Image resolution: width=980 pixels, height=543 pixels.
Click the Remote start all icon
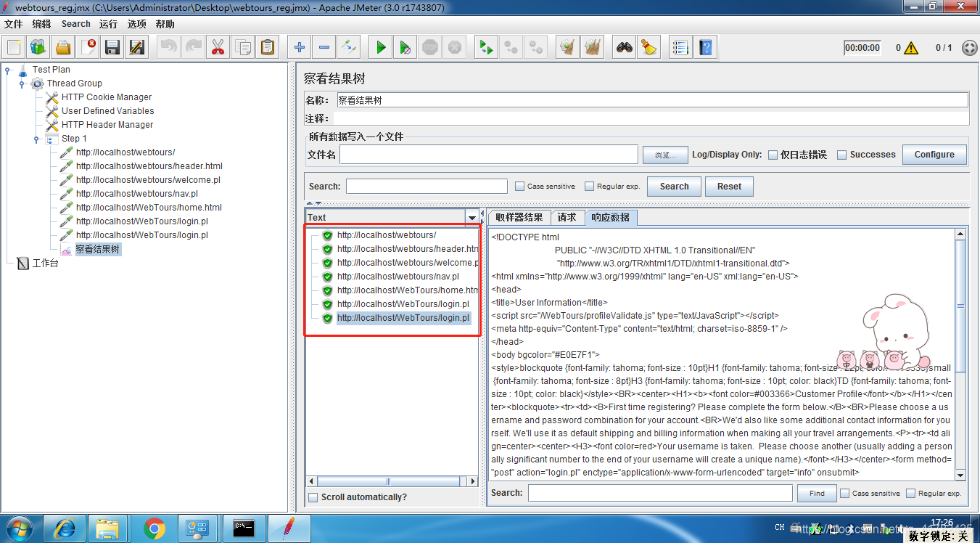coord(486,48)
